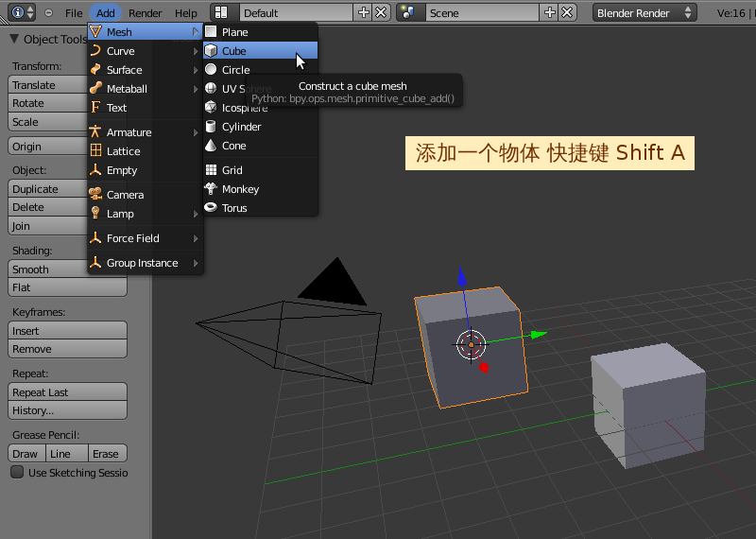The width and height of the screenshot is (756, 539).
Task: Click the Scene name field
Action: tap(483, 13)
